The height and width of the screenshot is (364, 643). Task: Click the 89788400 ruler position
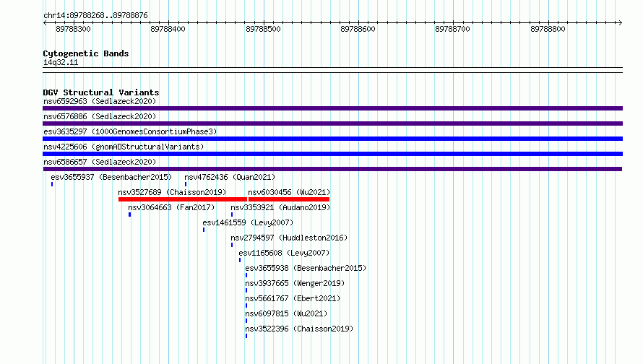point(168,29)
